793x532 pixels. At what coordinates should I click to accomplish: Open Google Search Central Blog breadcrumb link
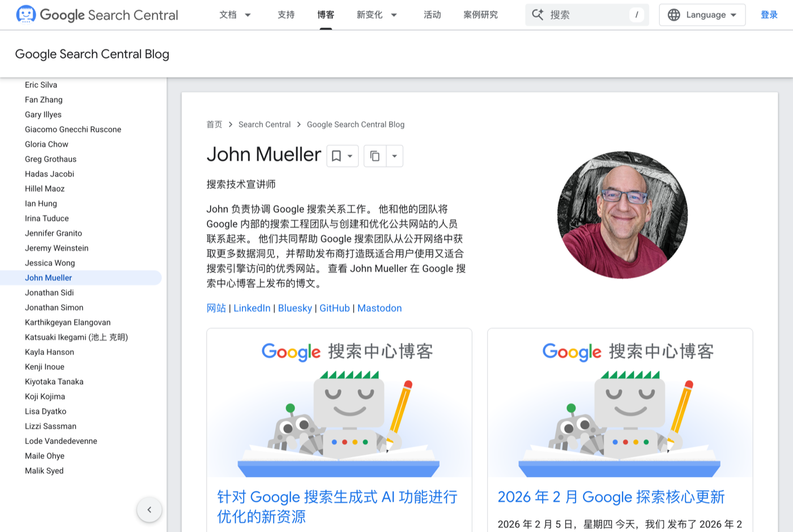tap(356, 125)
